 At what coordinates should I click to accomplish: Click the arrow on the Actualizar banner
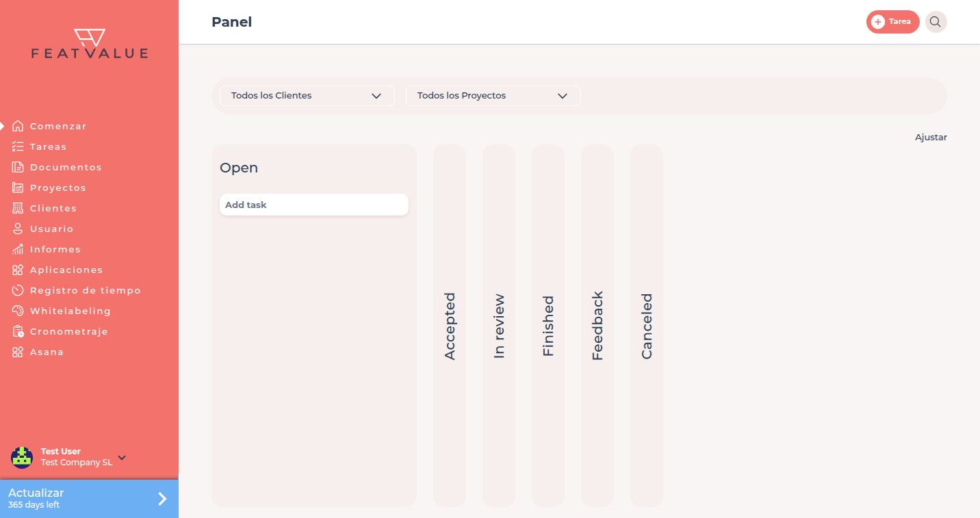(162, 499)
